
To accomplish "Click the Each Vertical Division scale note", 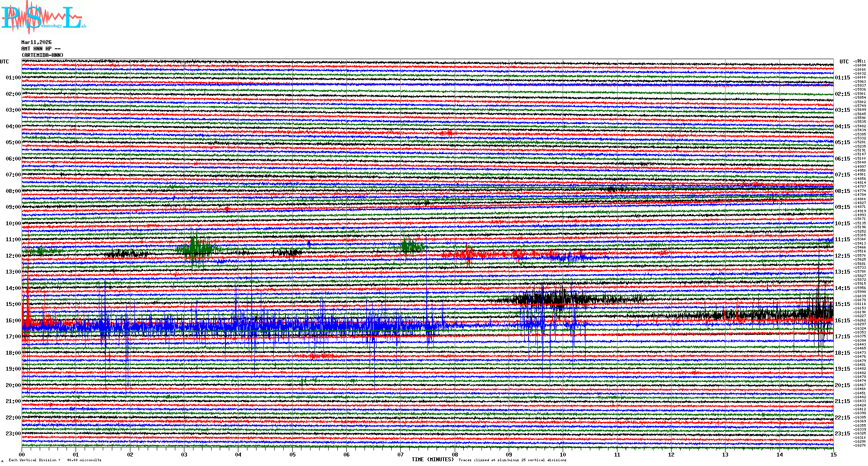I will point(54,460).
